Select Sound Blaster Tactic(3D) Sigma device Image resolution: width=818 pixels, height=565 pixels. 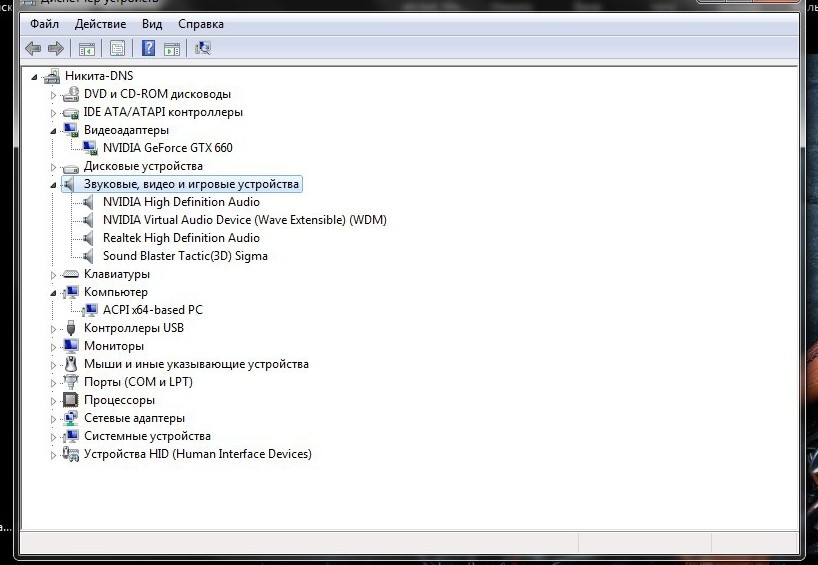coord(185,256)
